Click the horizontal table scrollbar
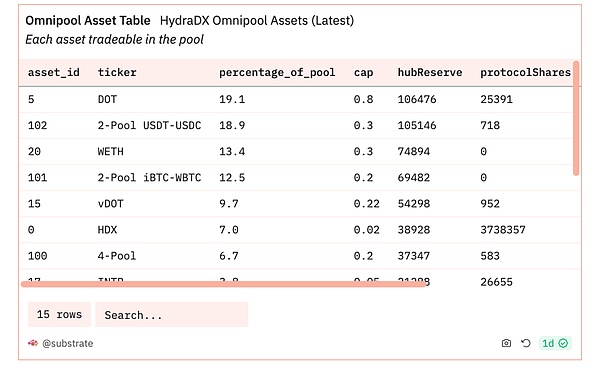The image size is (600, 376). tap(223, 284)
